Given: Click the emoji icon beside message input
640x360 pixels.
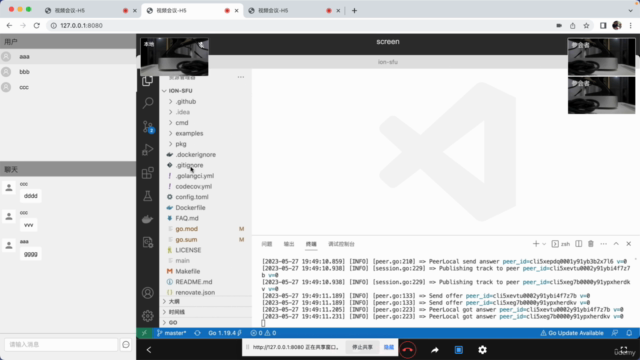Looking at the screenshot, I should (126, 344).
